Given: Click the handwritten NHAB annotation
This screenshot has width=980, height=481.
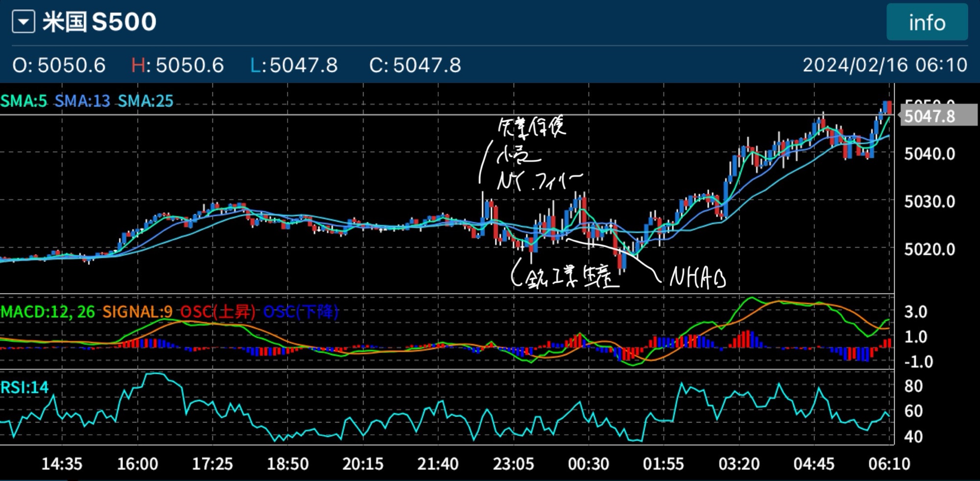Looking at the screenshot, I should [x=697, y=278].
